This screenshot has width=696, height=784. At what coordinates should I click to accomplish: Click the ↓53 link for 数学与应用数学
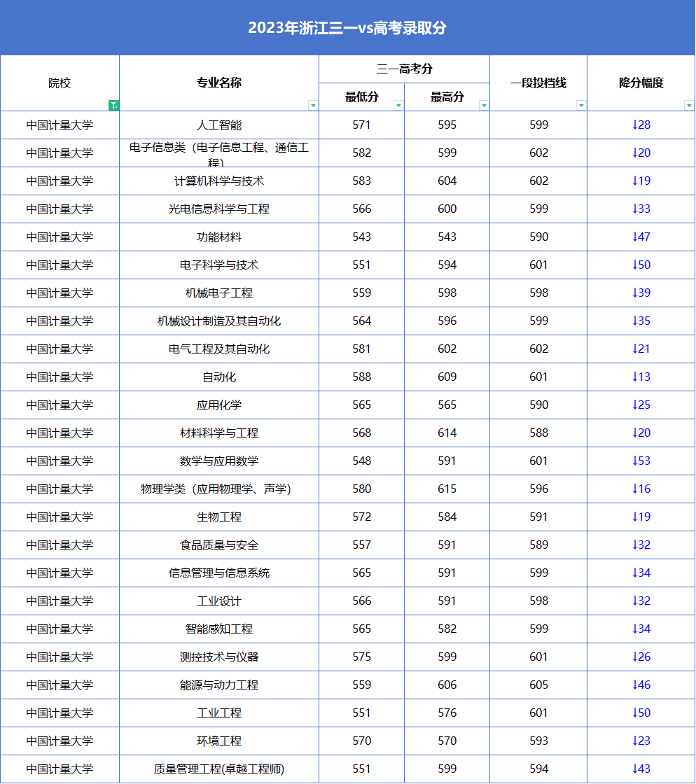pos(641,461)
